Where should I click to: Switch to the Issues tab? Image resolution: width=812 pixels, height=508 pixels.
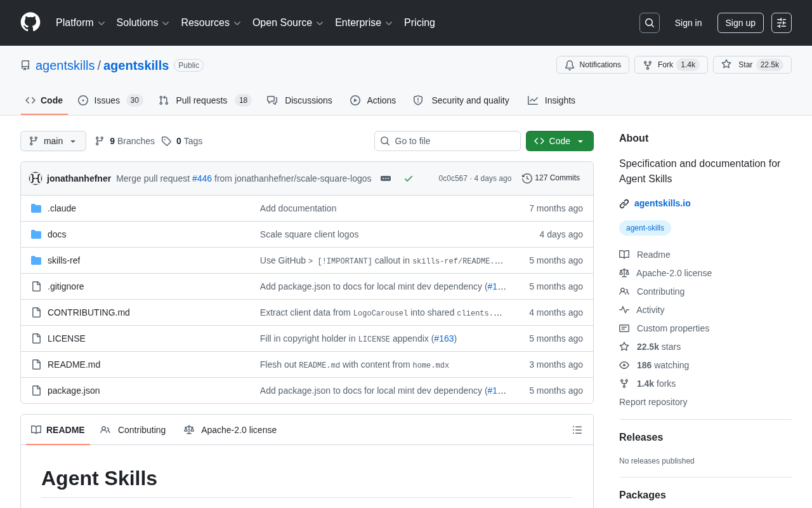click(110, 100)
